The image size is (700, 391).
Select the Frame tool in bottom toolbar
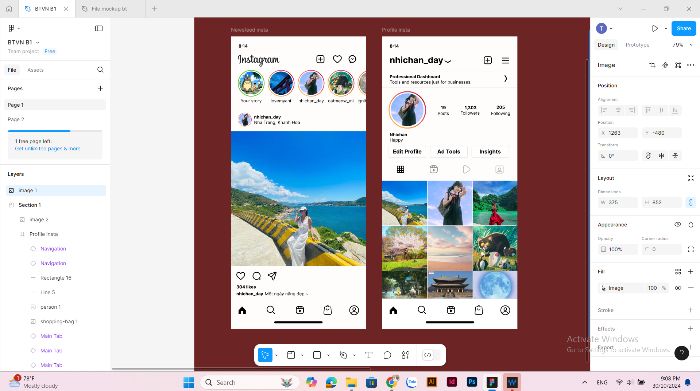click(291, 355)
